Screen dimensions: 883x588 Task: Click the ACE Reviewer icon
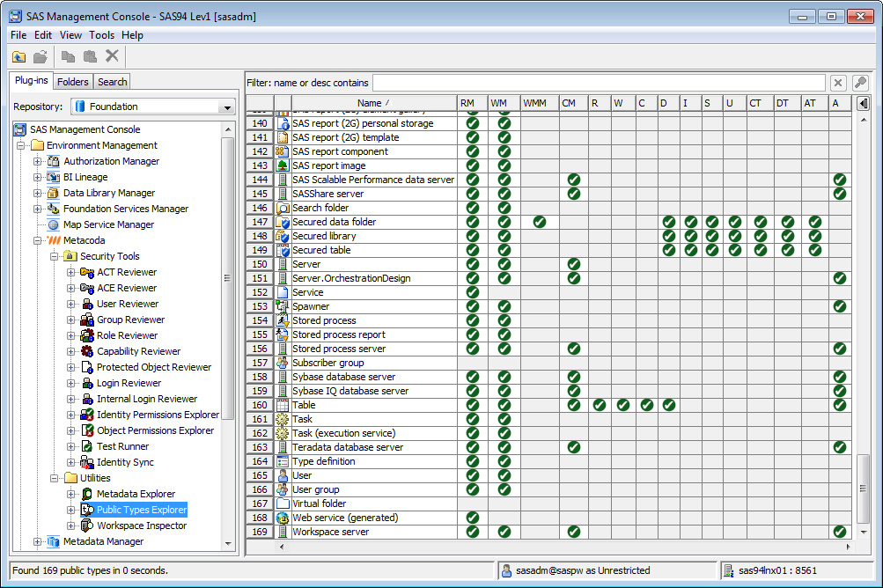click(x=87, y=288)
